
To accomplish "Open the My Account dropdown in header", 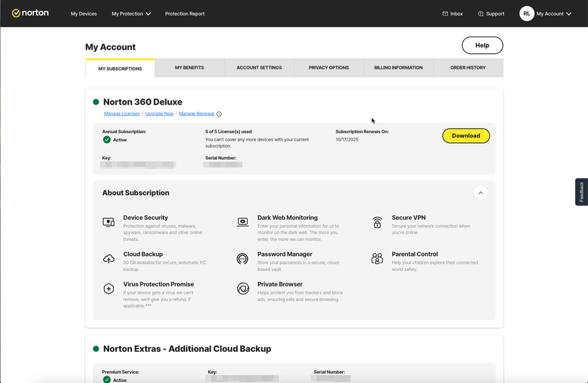I will 554,14.
